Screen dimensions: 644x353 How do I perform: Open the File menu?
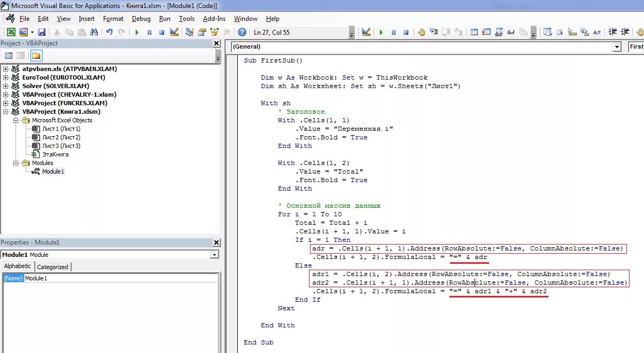[24, 19]
